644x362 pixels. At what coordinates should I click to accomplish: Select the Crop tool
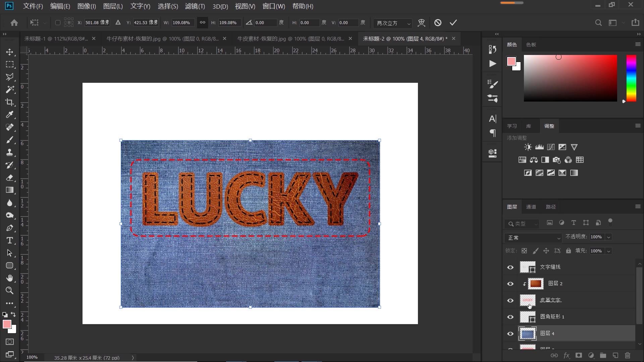pyautogui.click(x=9, y=102)
